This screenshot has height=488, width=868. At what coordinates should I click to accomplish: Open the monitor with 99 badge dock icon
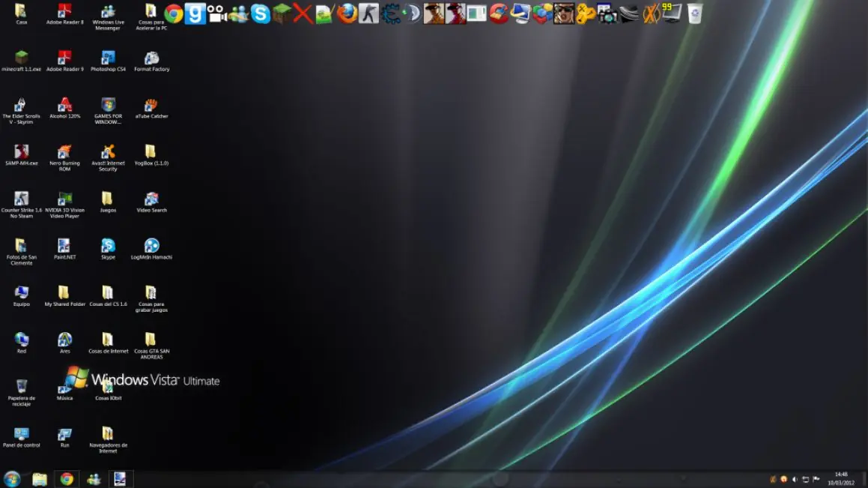(x=673, y=13)
